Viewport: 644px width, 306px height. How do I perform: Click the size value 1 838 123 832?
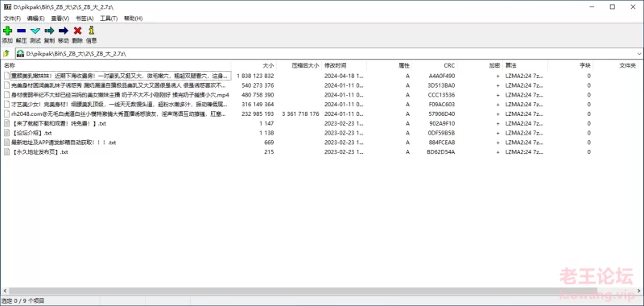coord(255,76)
